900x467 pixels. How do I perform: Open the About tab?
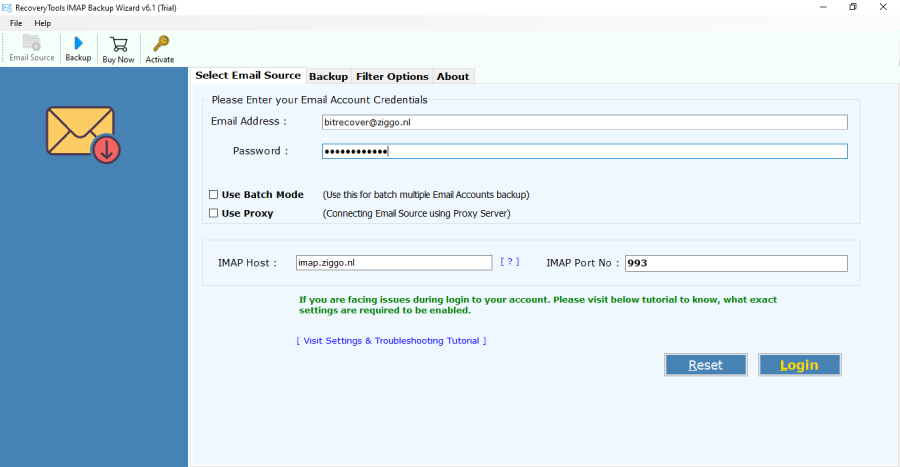pos(453,76)
